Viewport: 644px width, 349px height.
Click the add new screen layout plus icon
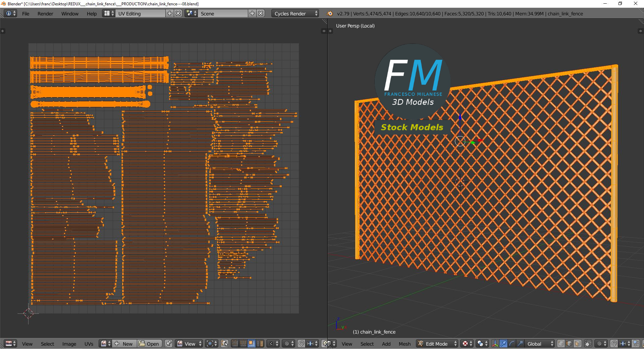click(170, 13)
